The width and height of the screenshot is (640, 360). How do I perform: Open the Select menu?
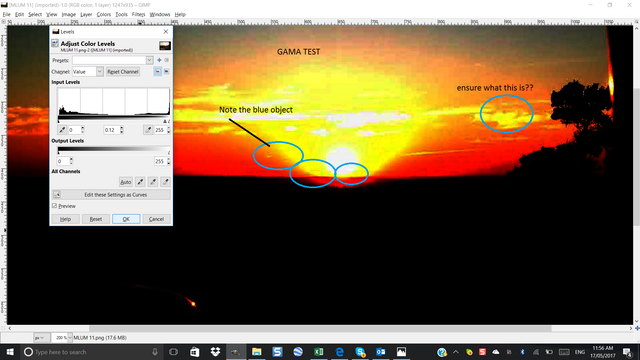(x=35, y=14)
